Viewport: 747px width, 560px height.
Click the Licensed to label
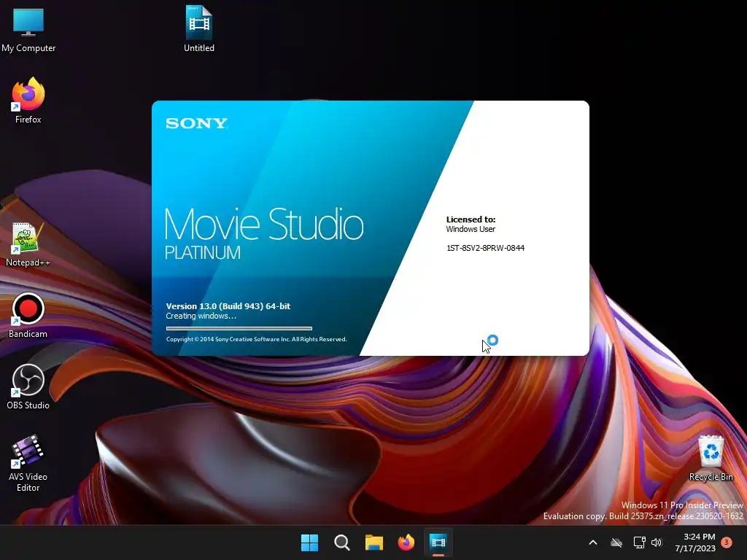(x=471, y=219)
